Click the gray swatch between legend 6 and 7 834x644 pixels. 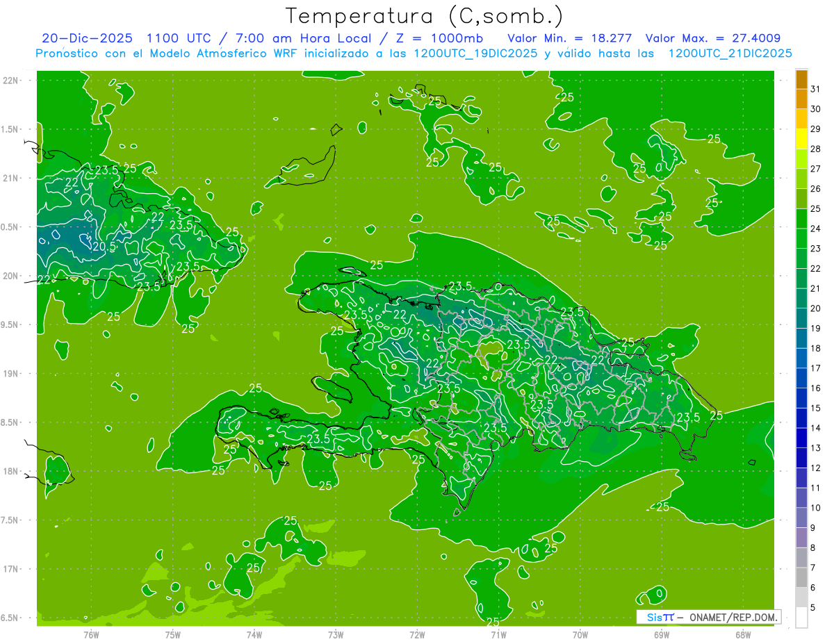click(802, 577)
